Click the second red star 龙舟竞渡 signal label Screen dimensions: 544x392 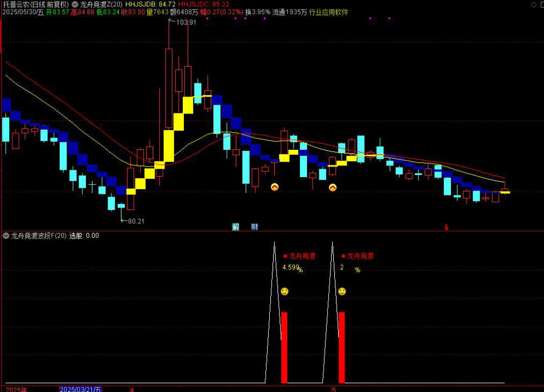pos(357,256)
